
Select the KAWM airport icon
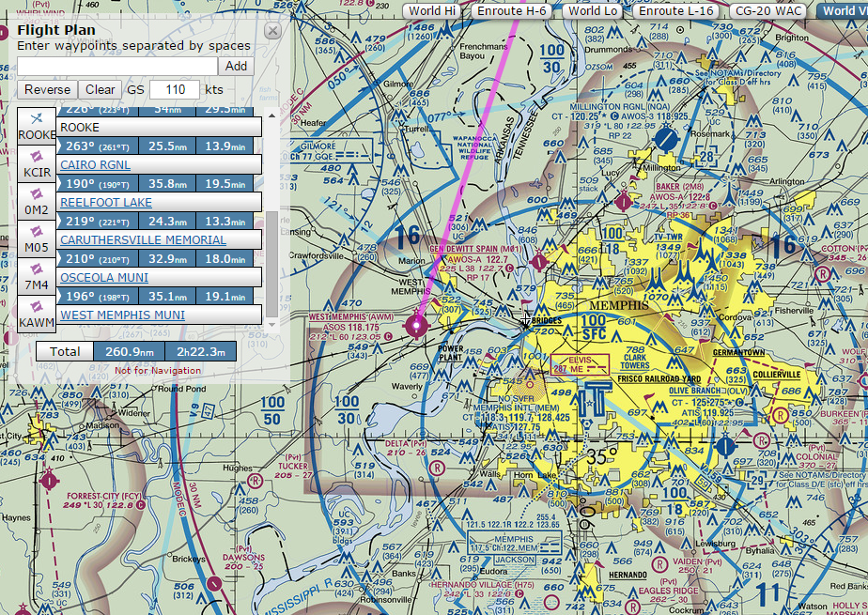click(37, 315)
